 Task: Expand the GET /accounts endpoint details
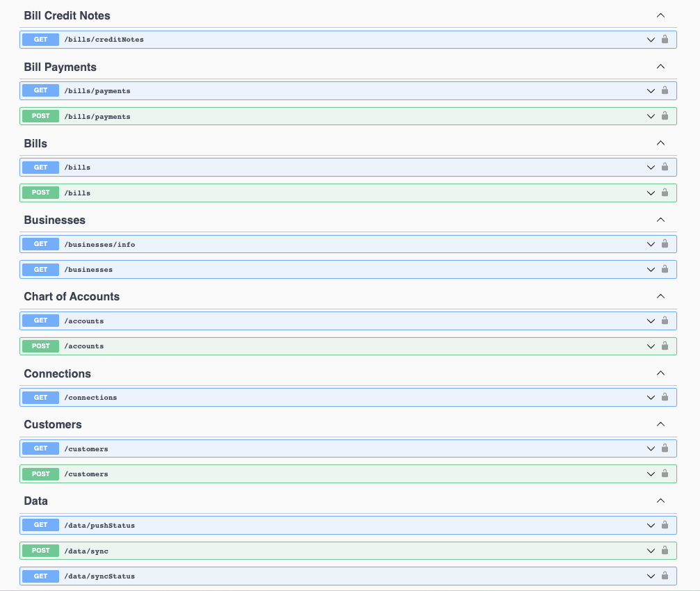click(x=651, y=321)
